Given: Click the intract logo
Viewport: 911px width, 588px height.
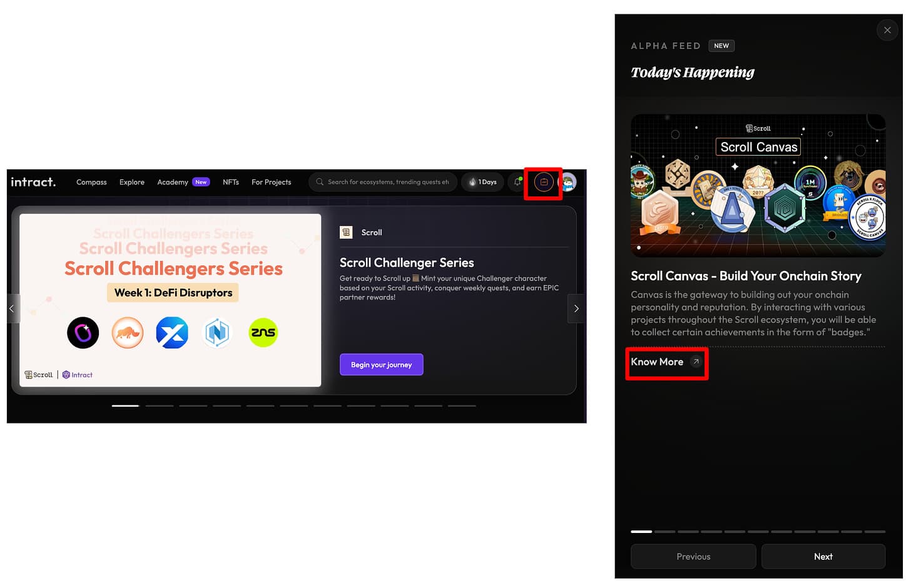Looking at the screenshot, I should point(33,182).
